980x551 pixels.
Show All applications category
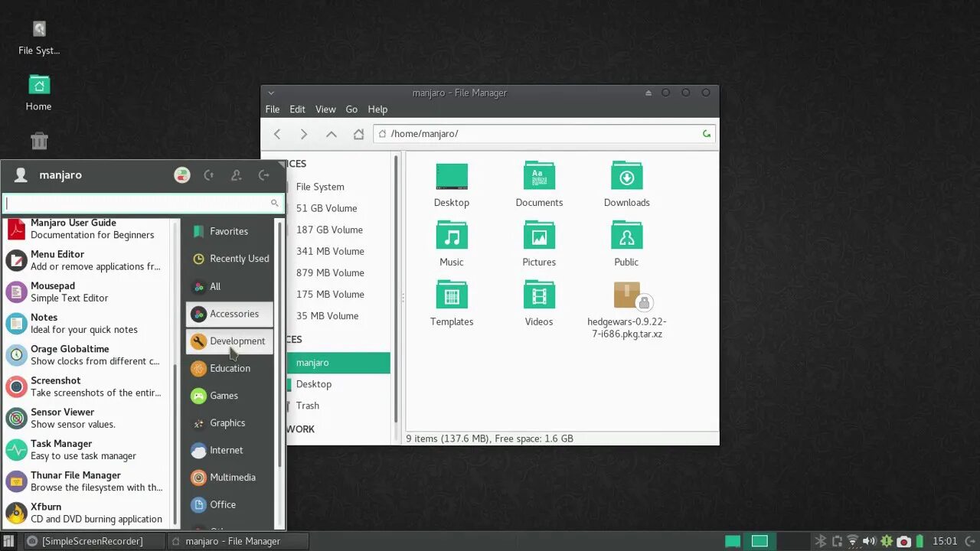[x=230, y=286]
